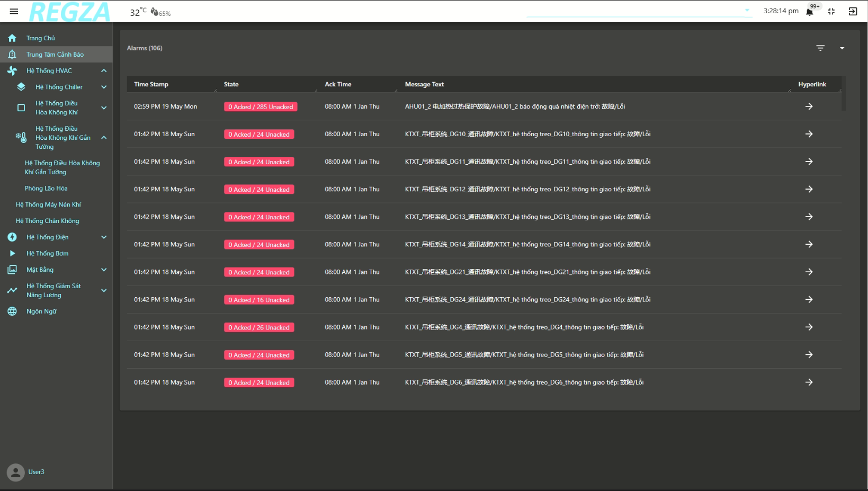Click the Trang Chủ home icon
Image resolution: width=868 pixels, height=491 pixels.
12,38
